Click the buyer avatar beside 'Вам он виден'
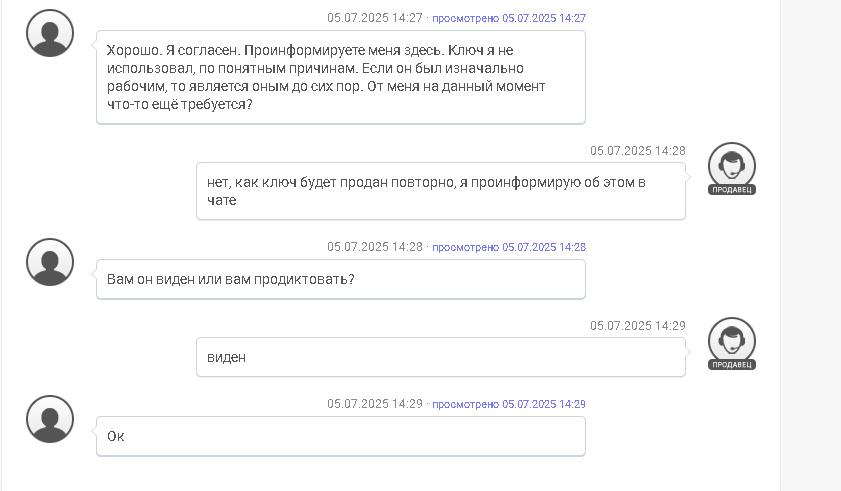 [50, 262]
